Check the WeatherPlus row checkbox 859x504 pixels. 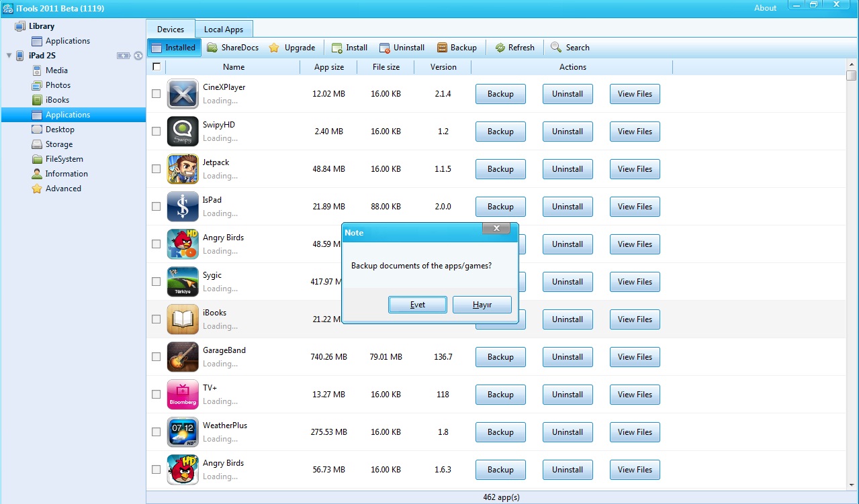(156, 432)
